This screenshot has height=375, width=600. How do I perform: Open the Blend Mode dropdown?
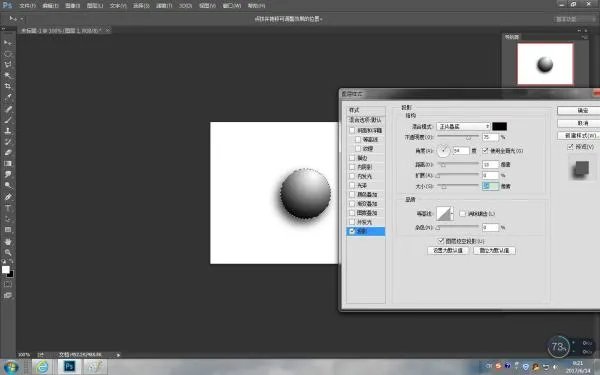pos(463,126)
